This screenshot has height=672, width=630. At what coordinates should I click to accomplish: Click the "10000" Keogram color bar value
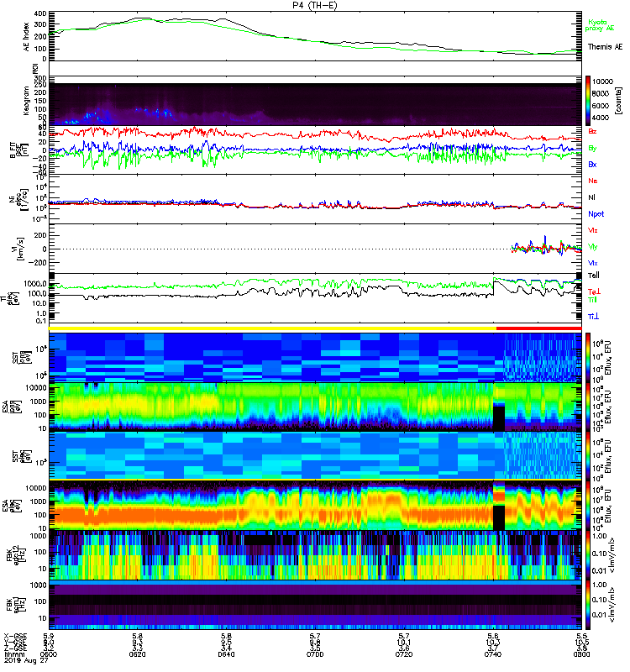pos(602,81)
